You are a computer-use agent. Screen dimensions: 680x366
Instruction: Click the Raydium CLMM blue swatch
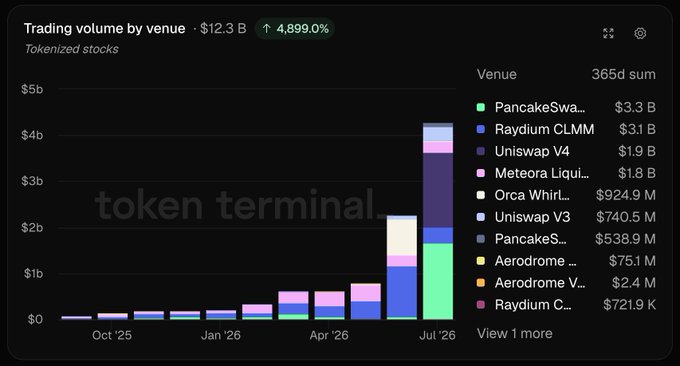pos(481,129)
